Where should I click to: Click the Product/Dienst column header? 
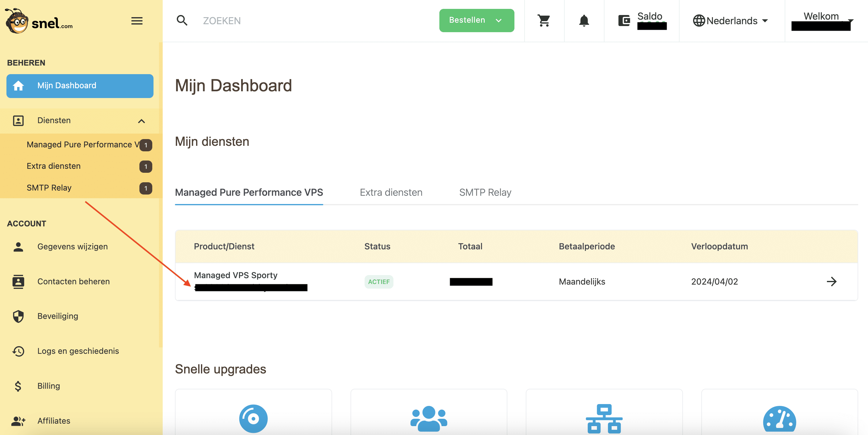pos(224,246)
